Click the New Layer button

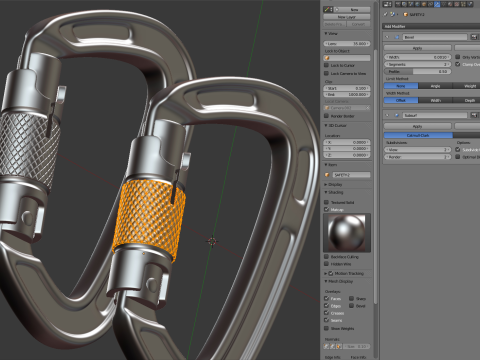tap(347, 17)
